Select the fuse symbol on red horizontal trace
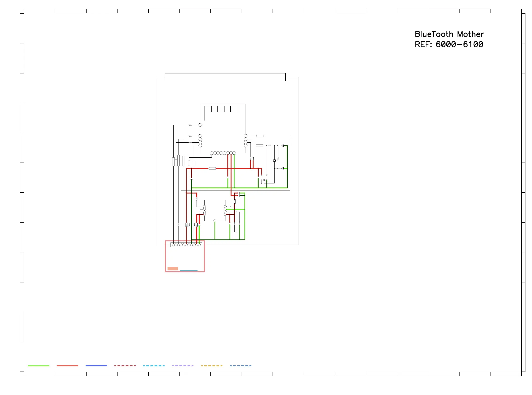 point(212,168)
